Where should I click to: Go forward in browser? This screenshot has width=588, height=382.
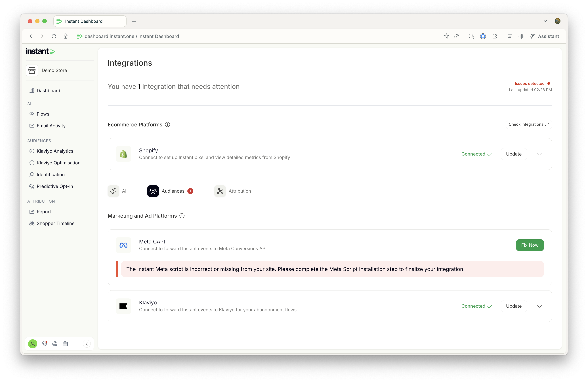click(42, 36)
